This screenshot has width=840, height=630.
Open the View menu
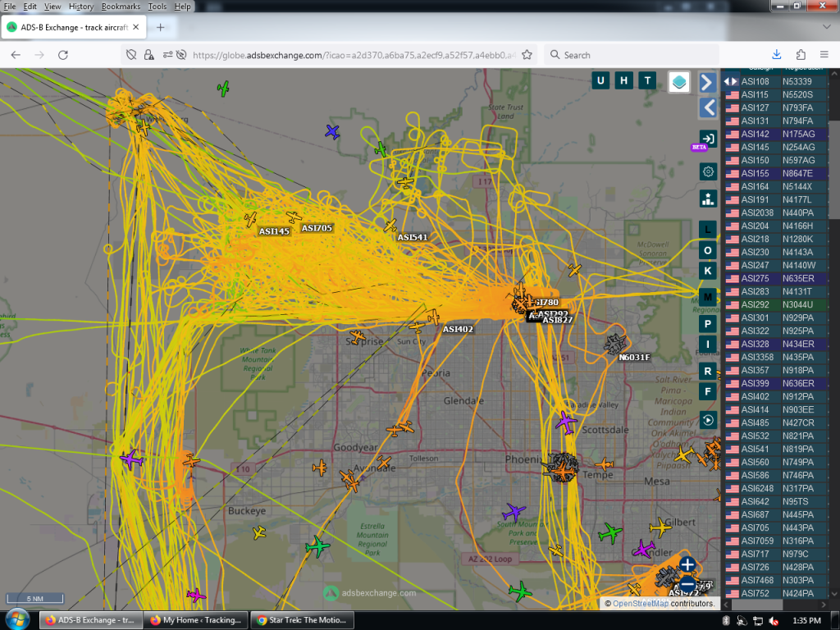coord(52,7)
